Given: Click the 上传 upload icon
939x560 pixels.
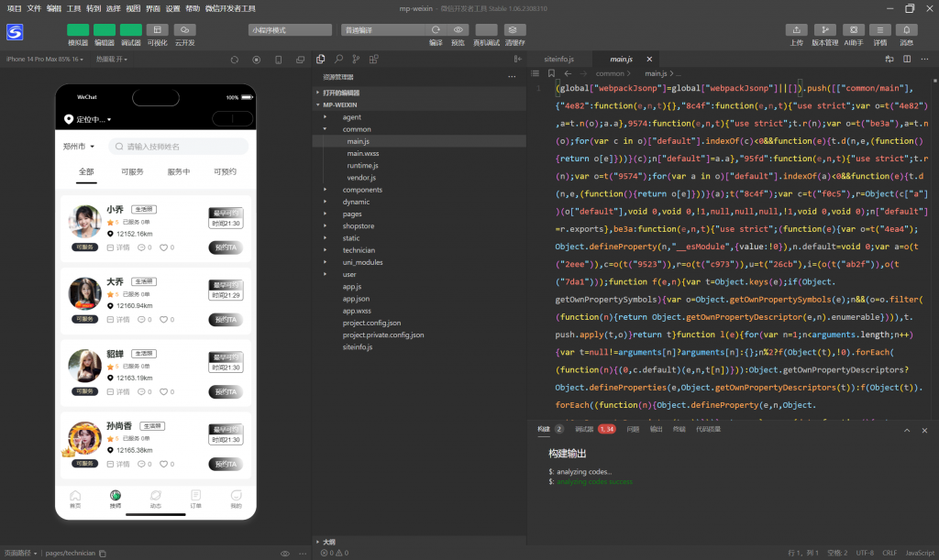Looking at the screenshot, I should point(797,30).
